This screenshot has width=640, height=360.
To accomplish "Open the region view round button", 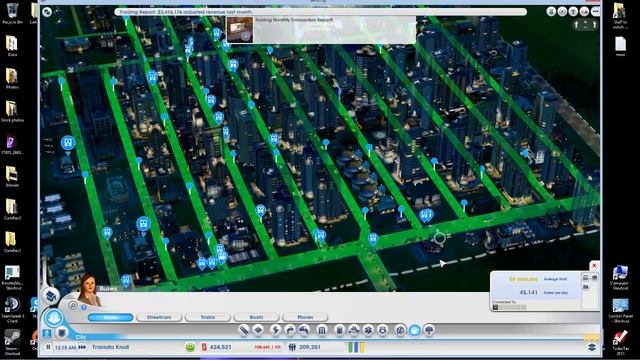I will [x=53, y=318].
